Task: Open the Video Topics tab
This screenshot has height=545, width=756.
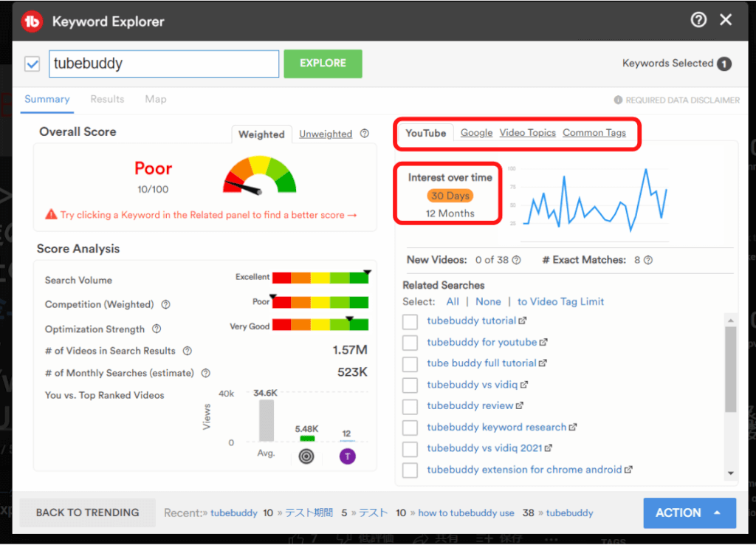Action: 527,133
